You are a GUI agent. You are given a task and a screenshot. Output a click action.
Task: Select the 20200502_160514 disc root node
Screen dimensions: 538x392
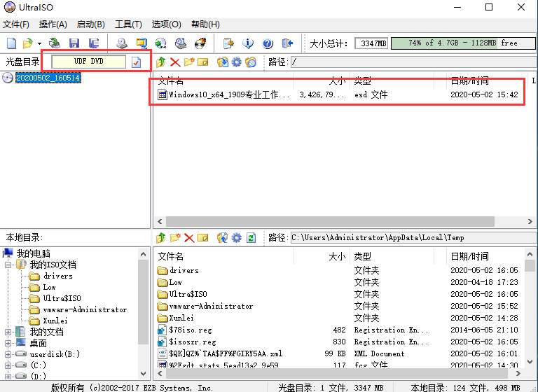(x=48, y=78)
